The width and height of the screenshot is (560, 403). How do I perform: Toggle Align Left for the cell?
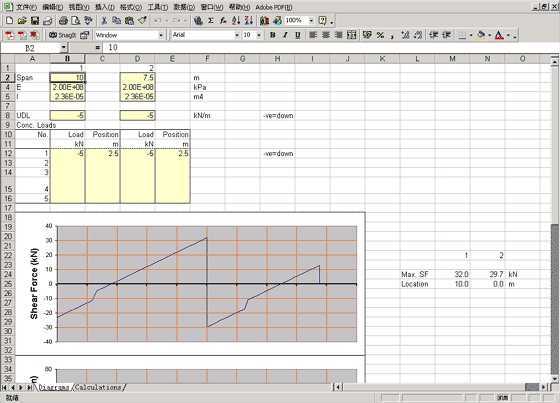[313, 35]
